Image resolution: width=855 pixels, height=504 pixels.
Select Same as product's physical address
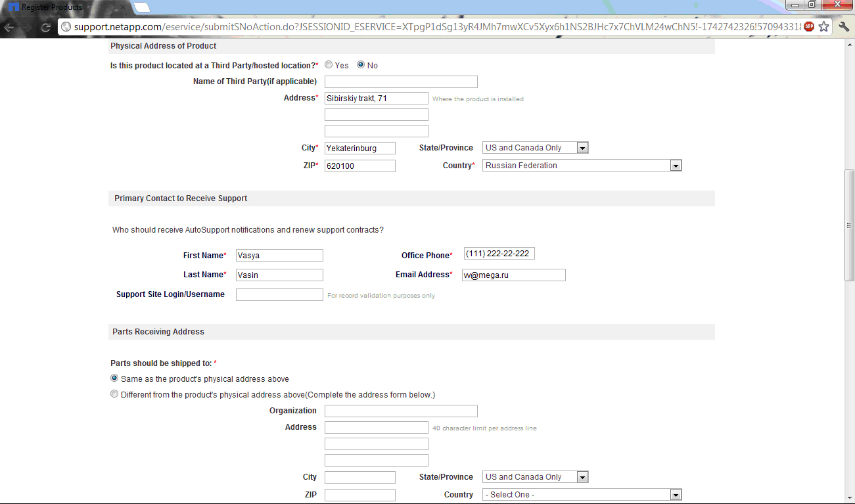click(x=115, y=378)
